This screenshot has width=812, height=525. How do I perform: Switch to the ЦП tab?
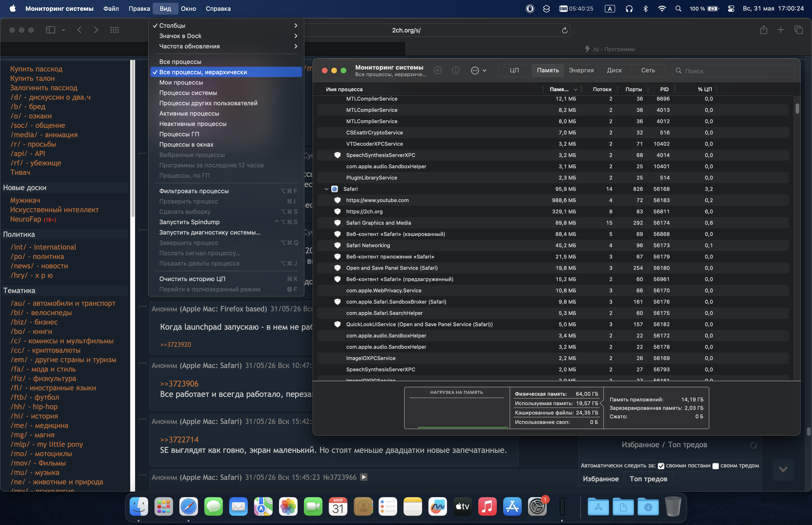click(514, 70)
